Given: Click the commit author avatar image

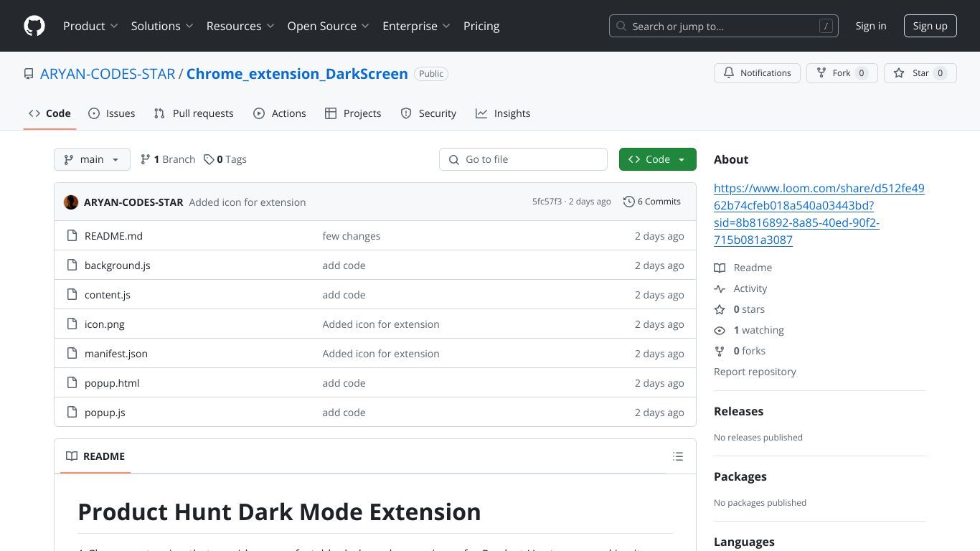Looking at the screenshot, I should coord(71,202).
